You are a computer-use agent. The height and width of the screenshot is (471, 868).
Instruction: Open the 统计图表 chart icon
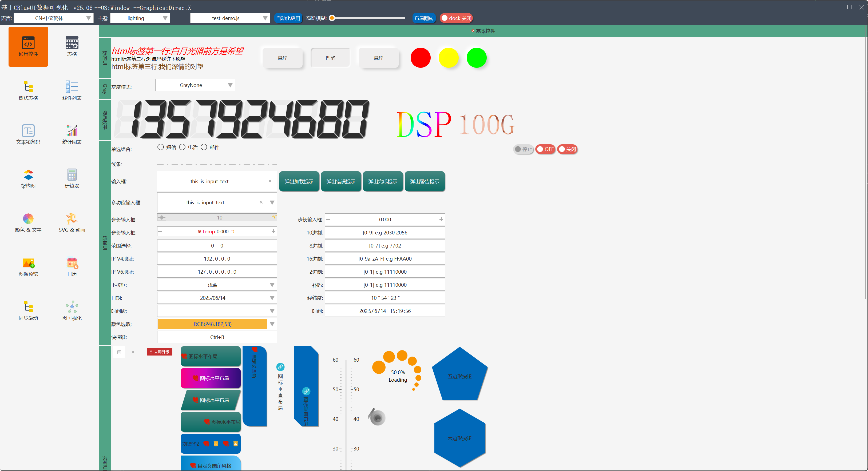point(72,131)
